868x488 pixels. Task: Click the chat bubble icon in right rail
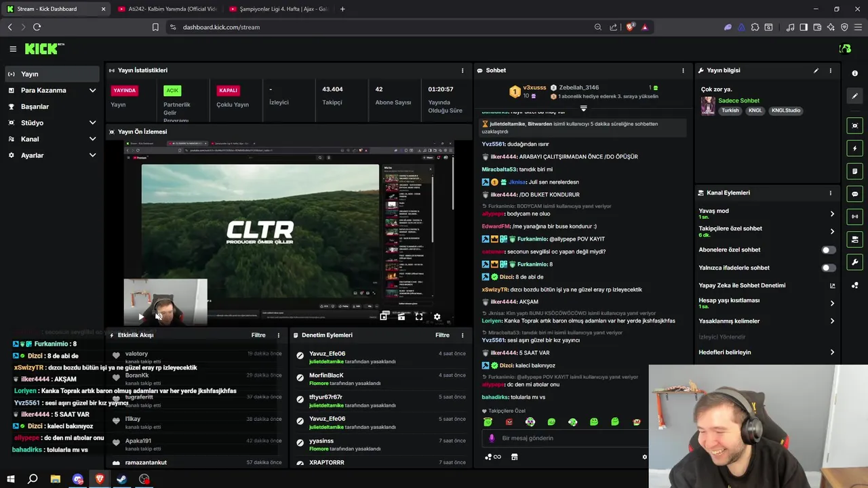click(x=854, y=194)
